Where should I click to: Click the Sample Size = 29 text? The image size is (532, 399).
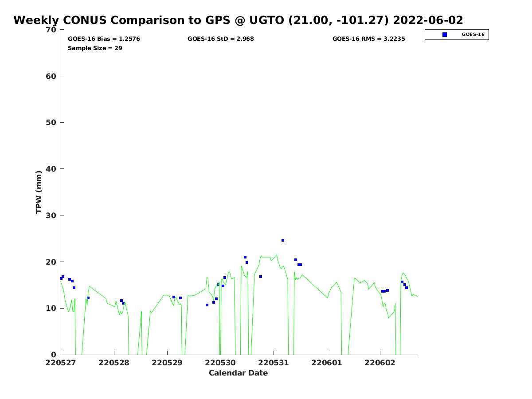(x=95, y=48)
